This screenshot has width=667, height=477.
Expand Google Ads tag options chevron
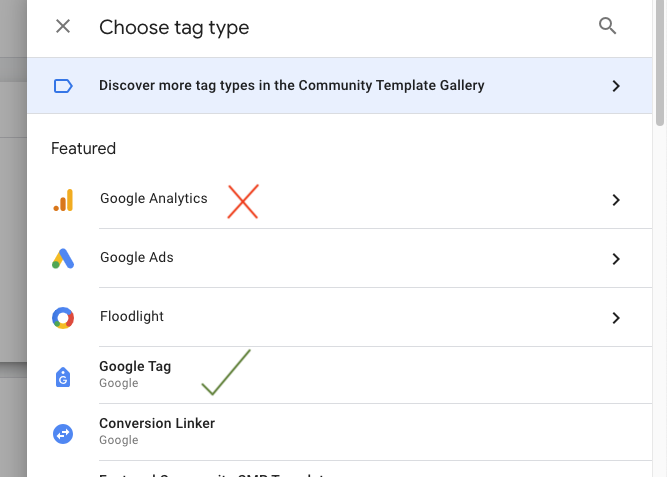616,259
